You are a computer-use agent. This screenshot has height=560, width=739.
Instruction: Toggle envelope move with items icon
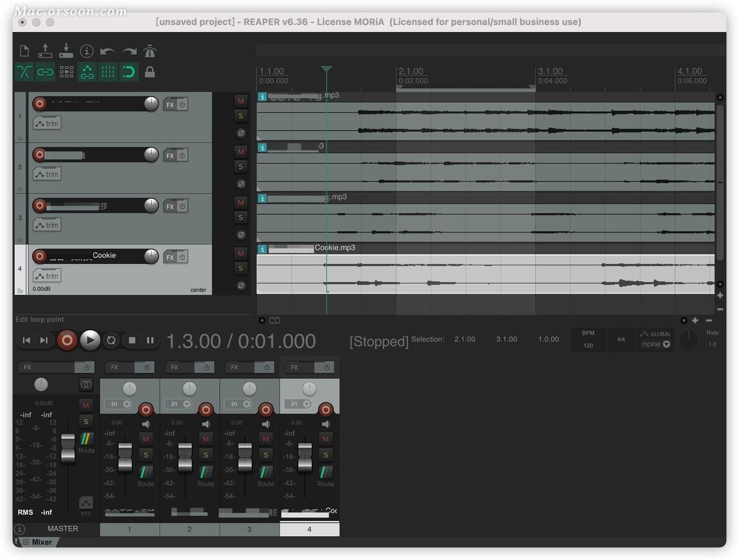(87, 72)
